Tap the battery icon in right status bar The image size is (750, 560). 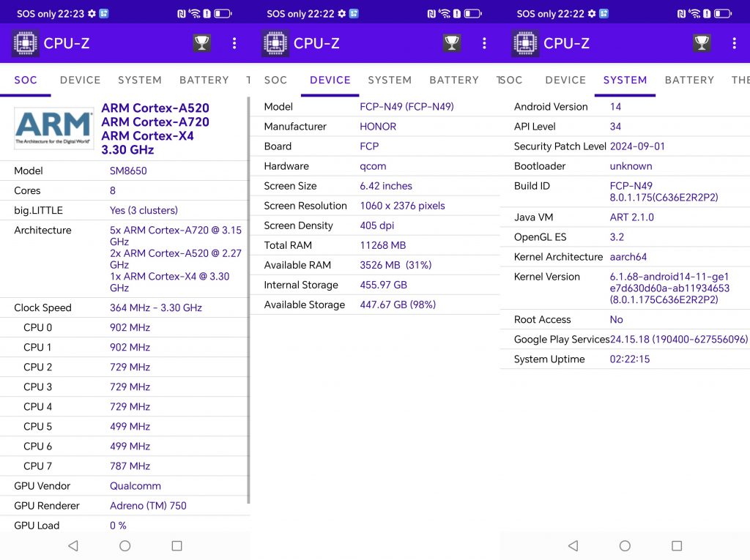point(722,13)
